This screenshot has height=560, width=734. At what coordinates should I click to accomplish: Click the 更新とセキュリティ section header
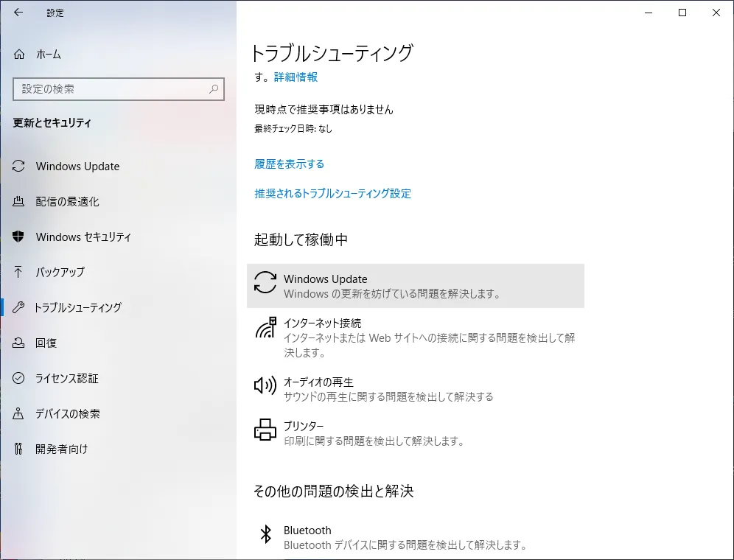point(52,122)
